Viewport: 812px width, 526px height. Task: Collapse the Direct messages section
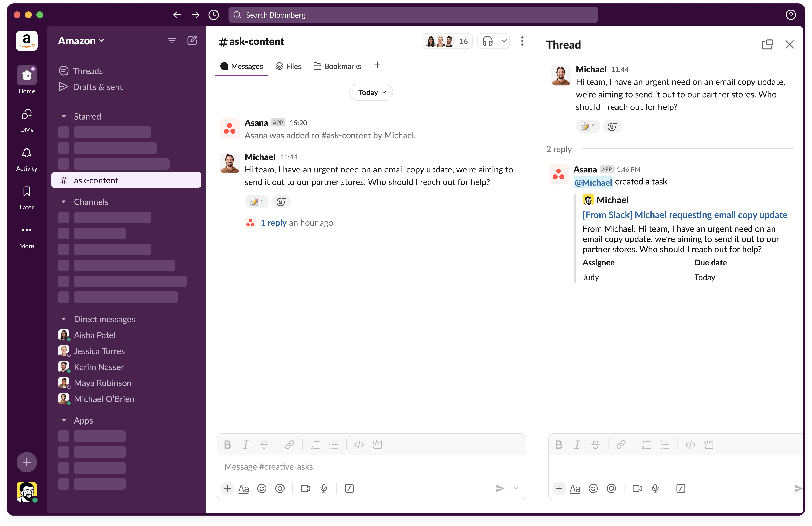[x=64, y=319]
